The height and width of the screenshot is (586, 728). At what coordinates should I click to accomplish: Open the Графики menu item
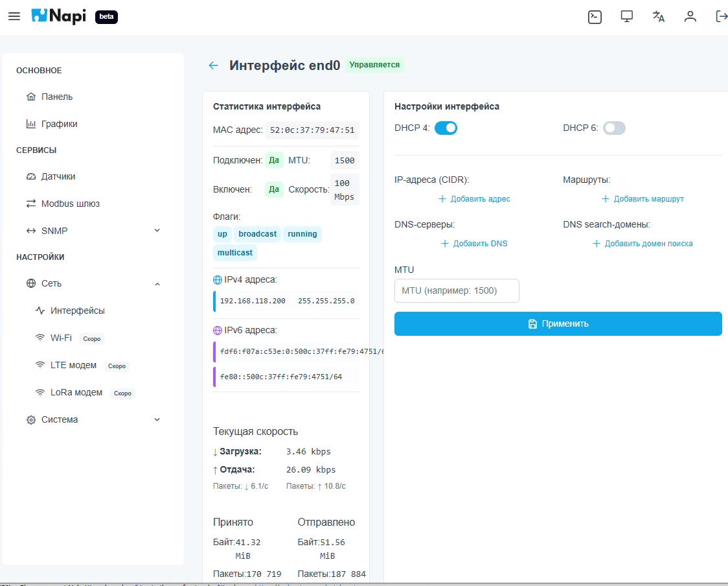coord(59,124)
